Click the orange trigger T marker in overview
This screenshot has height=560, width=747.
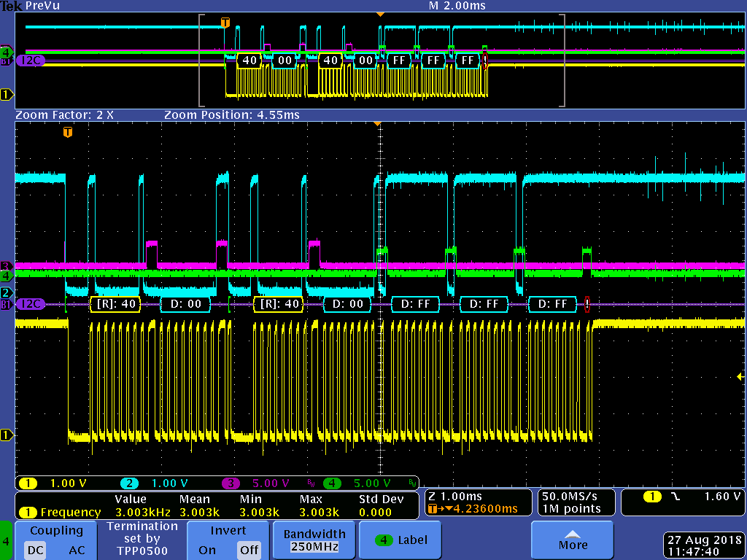[225, 23]
